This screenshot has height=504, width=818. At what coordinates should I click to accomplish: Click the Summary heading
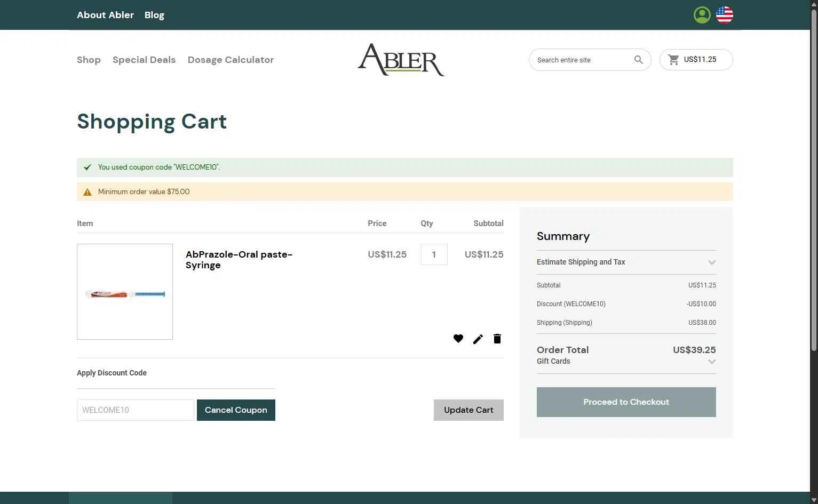[563, 236]
